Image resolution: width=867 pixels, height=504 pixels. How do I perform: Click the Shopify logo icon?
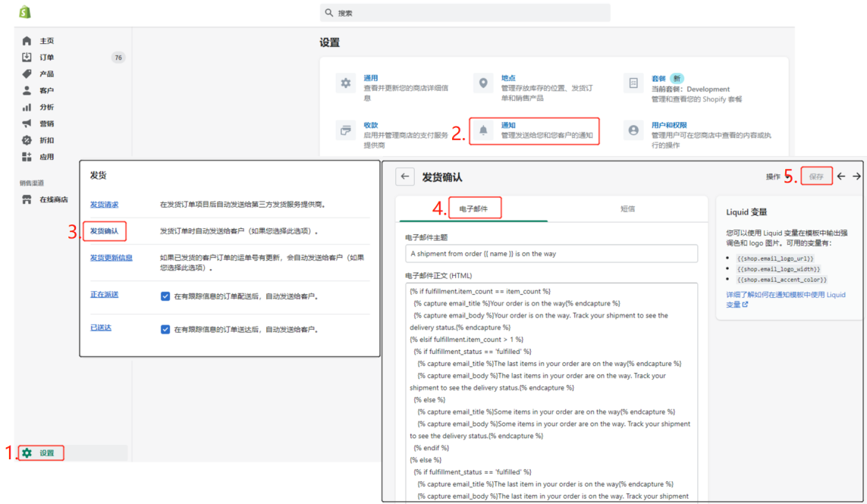point(25,11)
